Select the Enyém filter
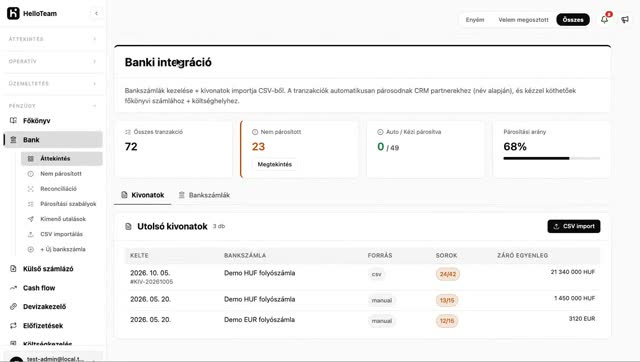640x362 pixels. pyautogui.click(x=475, y=20)
